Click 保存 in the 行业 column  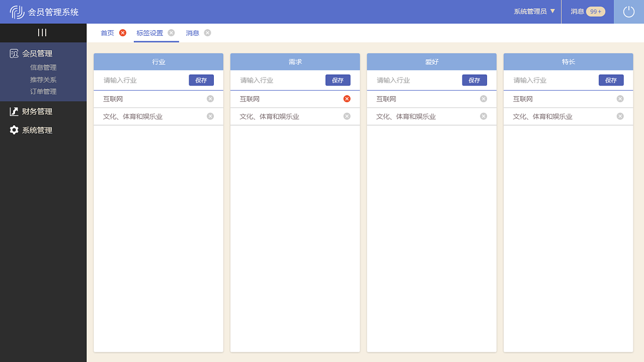201,80
